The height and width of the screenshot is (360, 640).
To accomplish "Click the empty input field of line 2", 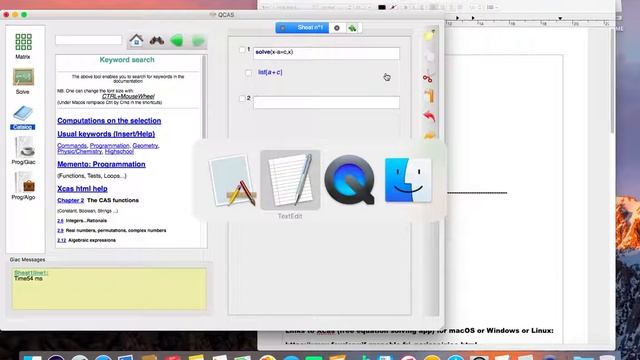I will (x=326, y=102).
